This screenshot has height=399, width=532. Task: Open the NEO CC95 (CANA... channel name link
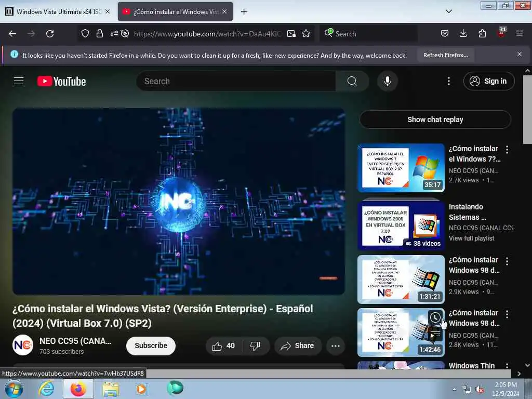pos(75,341)
